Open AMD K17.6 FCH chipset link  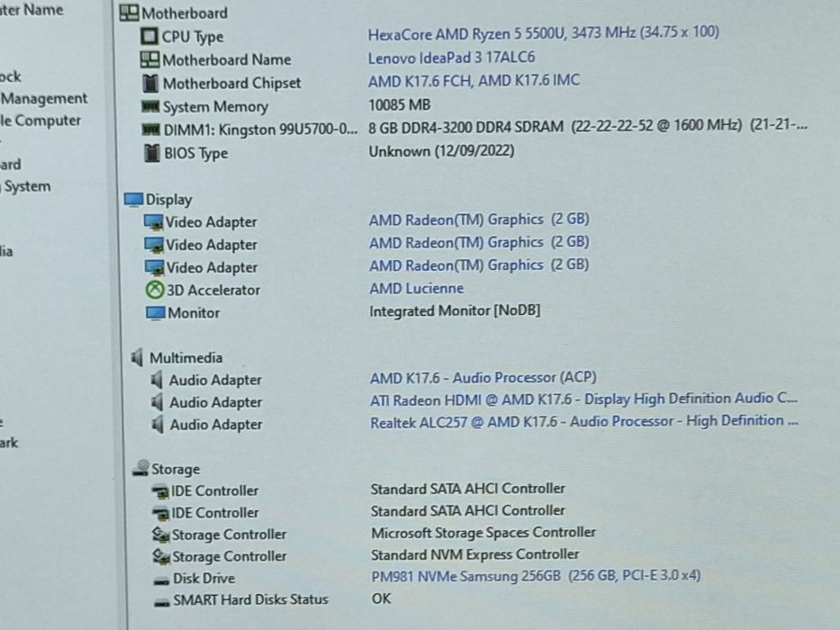click(x=474, y=81)
